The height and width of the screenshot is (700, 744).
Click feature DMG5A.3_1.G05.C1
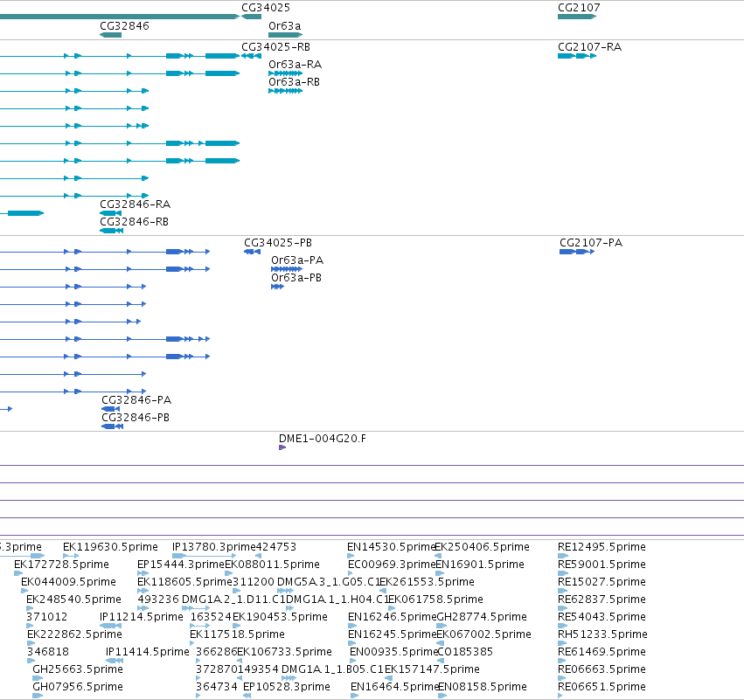(x=329, y=582)
